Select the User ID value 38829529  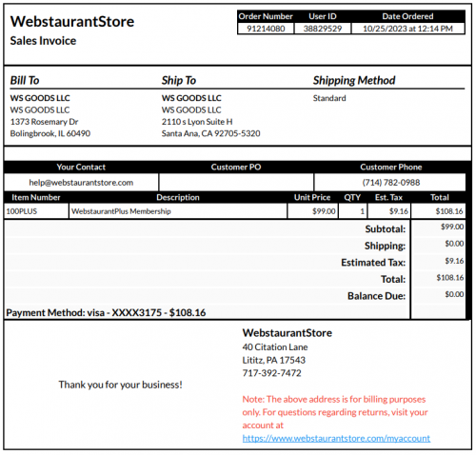pyautogui.click(x=323, y=29)
